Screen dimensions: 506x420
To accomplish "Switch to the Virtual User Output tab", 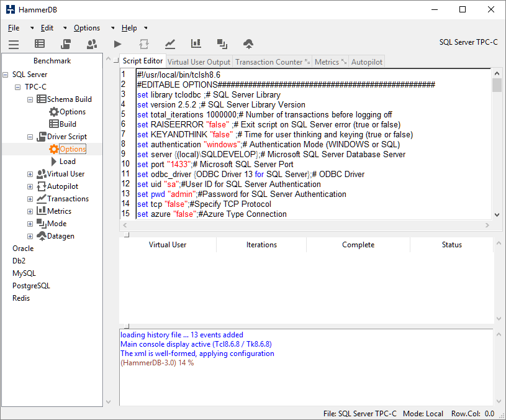I will click(x=199, y=62).
